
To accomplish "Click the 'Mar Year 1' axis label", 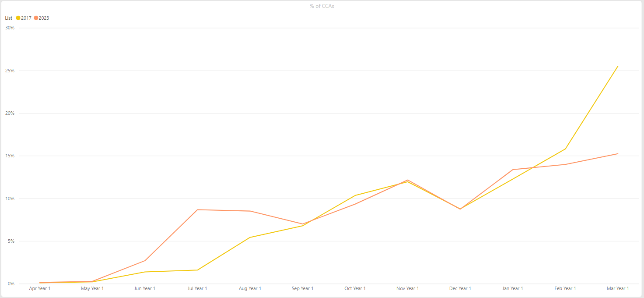I will [x=618, y=288].
